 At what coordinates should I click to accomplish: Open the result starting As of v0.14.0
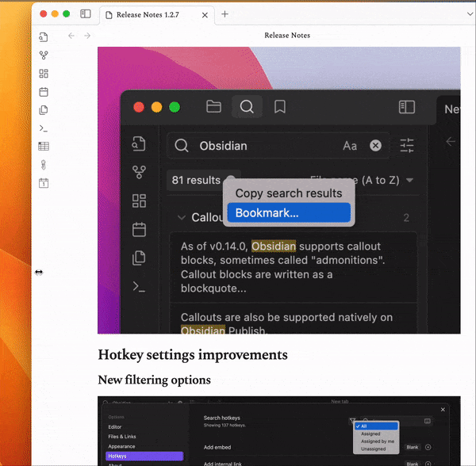294,267
